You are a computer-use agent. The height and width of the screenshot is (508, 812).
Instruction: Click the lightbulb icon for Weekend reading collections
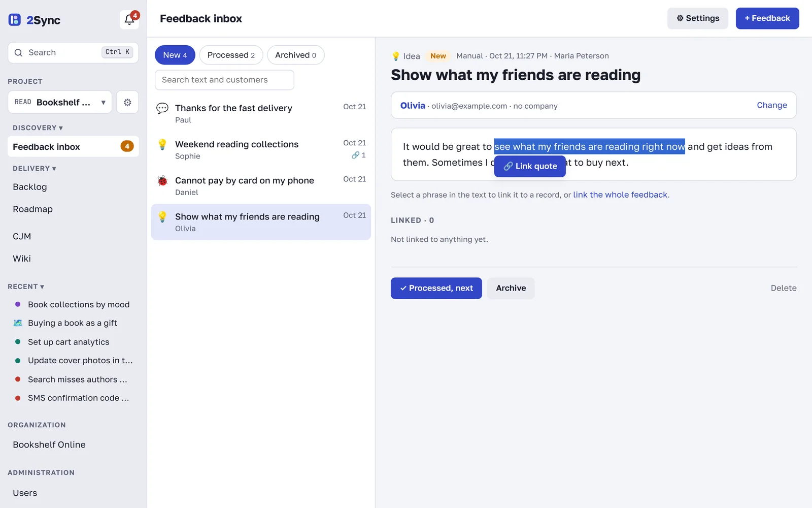162,144
